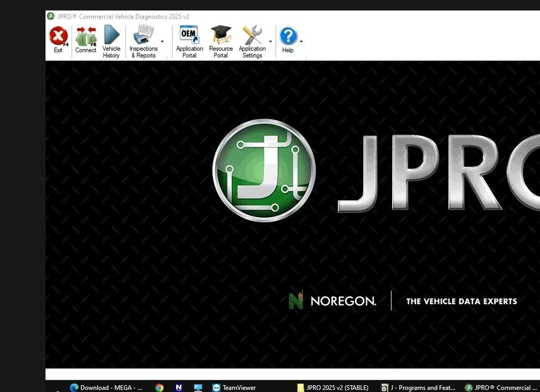Select JPRO Commercial taskbar button

[x=501, y=388]
